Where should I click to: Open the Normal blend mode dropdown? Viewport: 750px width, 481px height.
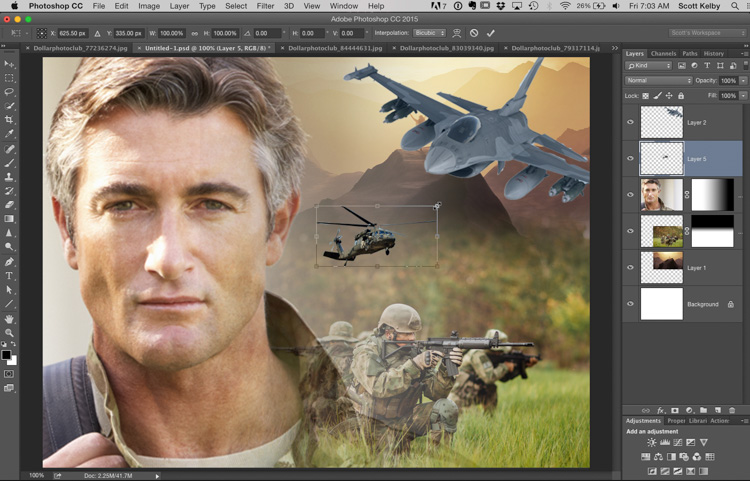click(658, 80)
